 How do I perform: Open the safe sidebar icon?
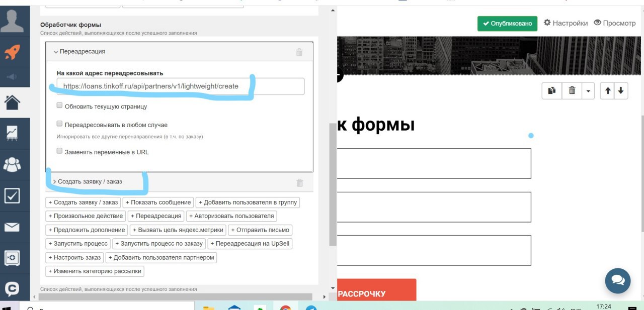click(12, 258)
